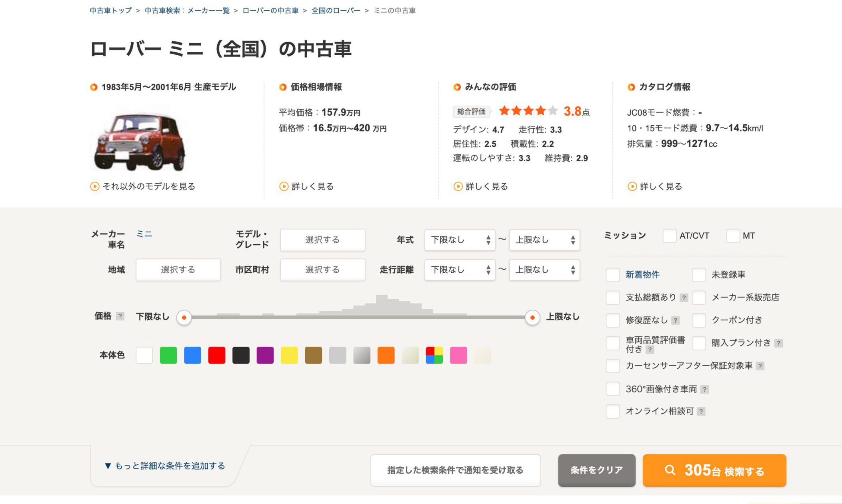Click arrow icon under みんなの評価 section
Image resolution: width=842 pixels, height=504 pixels.
pos(458,186)
